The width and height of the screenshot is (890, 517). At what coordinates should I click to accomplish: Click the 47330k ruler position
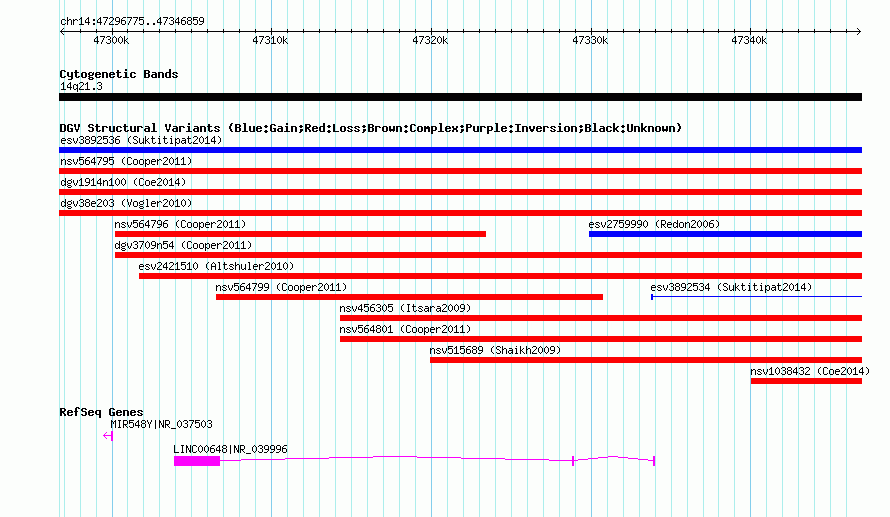point(590,40)
